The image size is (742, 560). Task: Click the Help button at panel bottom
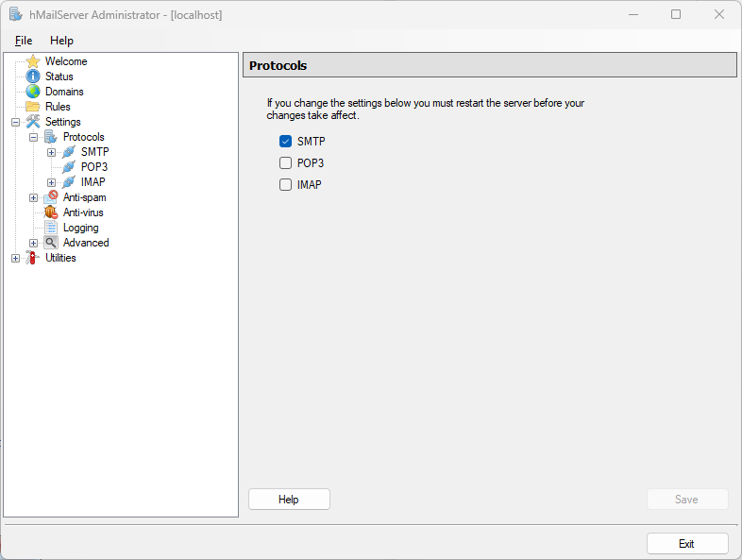click(289, 500)
